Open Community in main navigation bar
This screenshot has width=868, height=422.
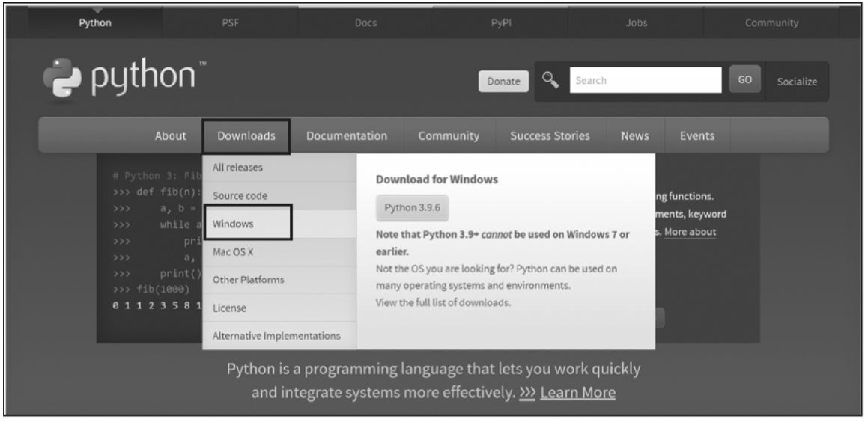click(449, 136)
